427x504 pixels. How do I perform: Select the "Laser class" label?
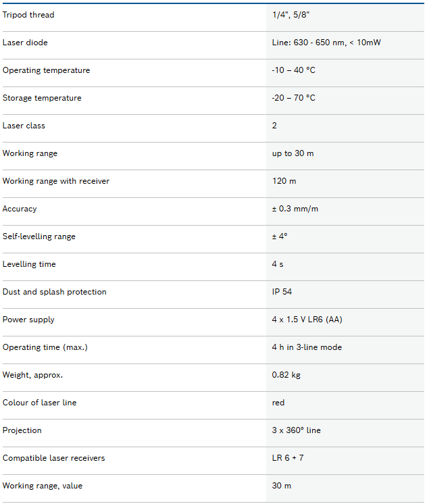coord(24,126)
